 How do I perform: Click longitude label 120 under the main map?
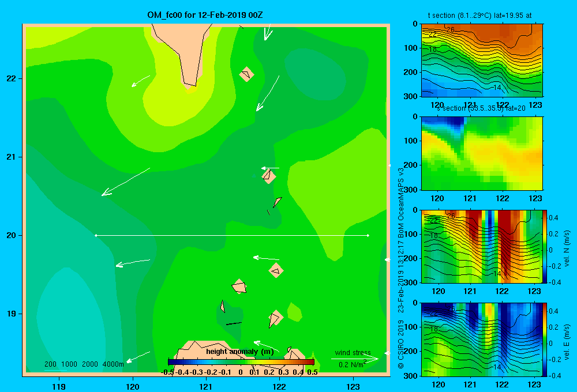(133, 386)
